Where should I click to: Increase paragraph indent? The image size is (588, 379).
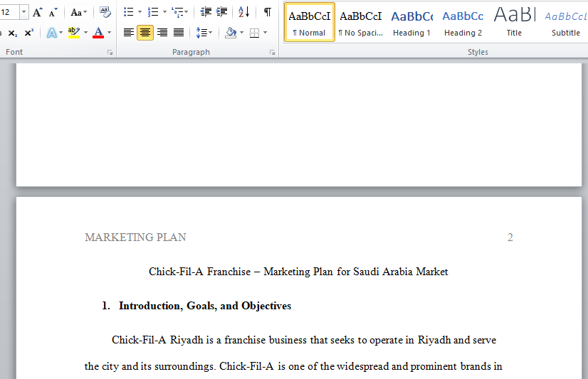[221, 12]
